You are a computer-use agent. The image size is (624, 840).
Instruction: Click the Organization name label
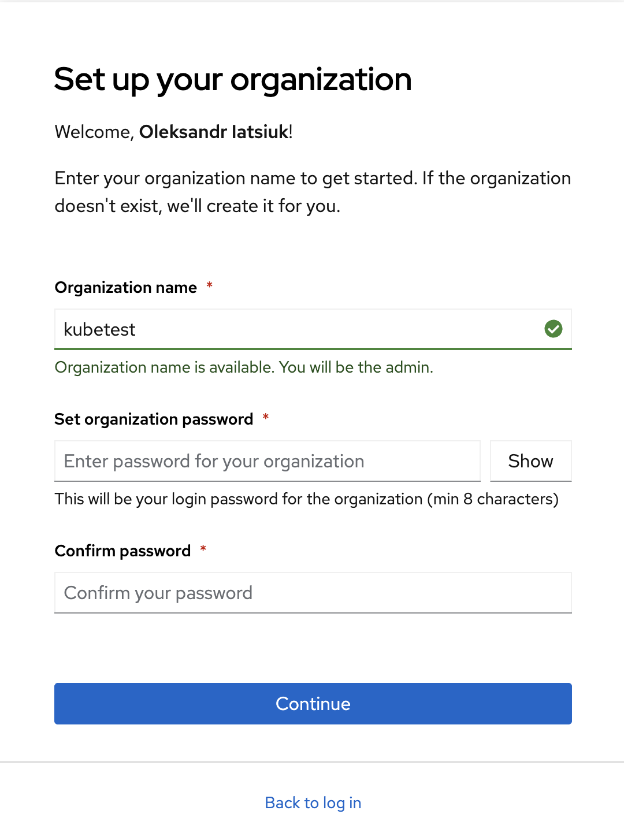[126, 287]
